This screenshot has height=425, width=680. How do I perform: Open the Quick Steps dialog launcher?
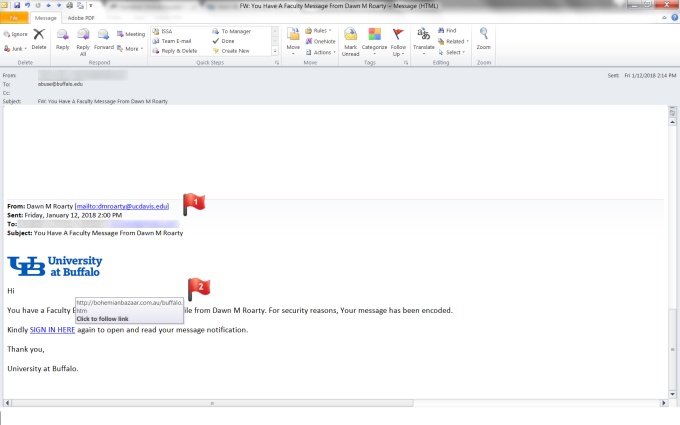coord(277,63)
